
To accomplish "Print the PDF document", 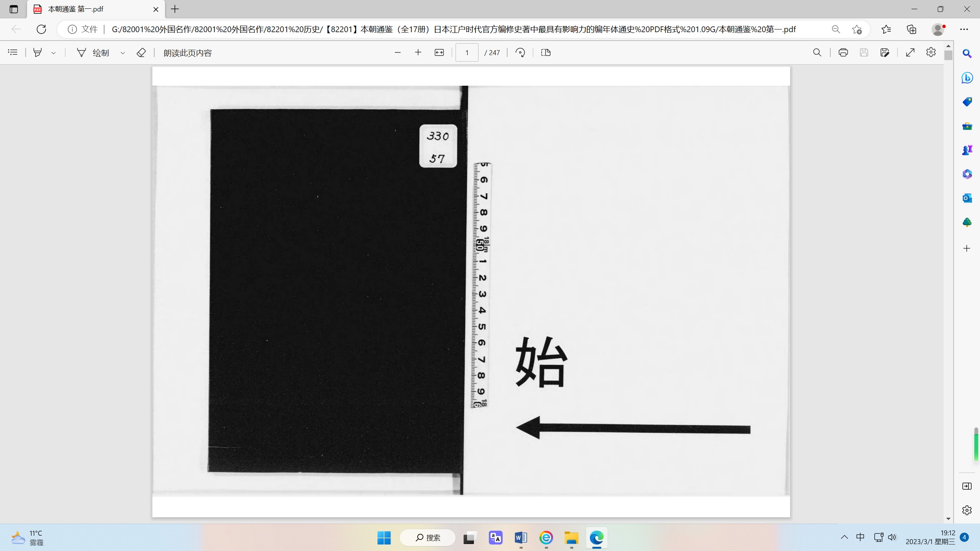I will pyautogui.click(x=843, y=52).
